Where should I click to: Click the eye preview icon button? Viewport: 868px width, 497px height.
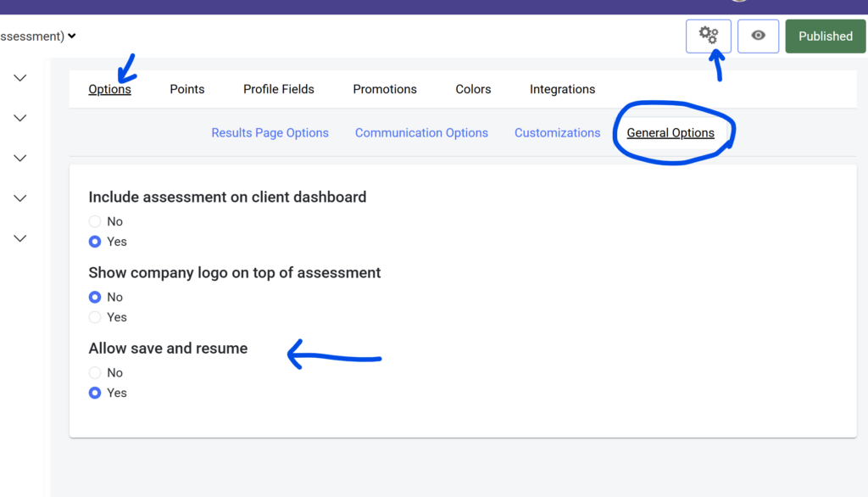tap(758, 36)
